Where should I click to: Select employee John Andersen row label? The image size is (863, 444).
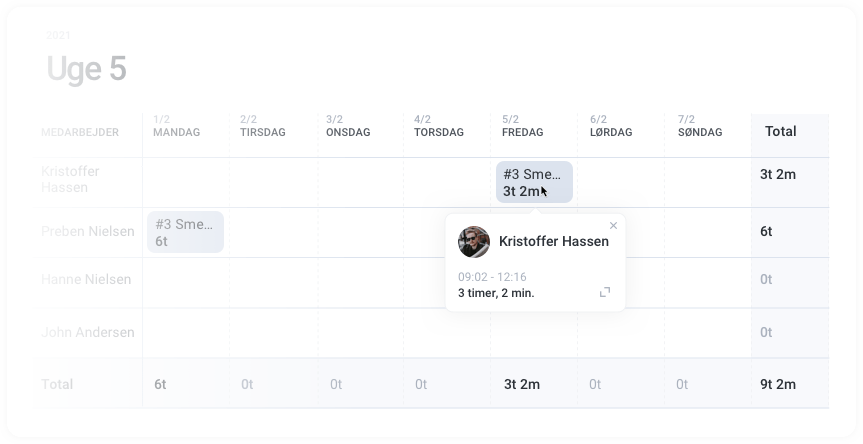[88, 332]
